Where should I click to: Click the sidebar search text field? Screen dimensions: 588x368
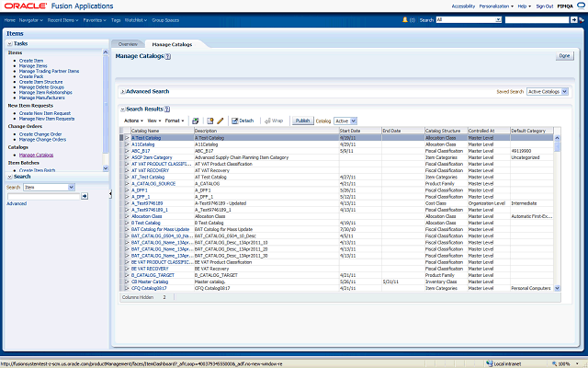coord(42,196)
